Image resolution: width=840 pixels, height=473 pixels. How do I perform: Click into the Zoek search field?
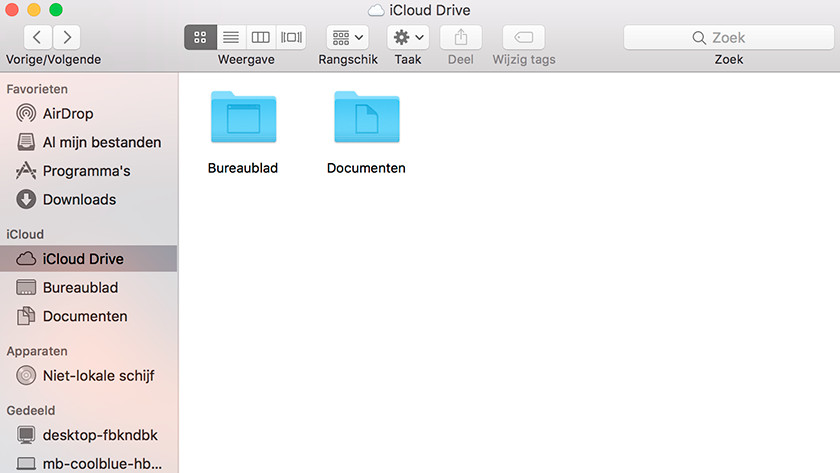(729, 37)
